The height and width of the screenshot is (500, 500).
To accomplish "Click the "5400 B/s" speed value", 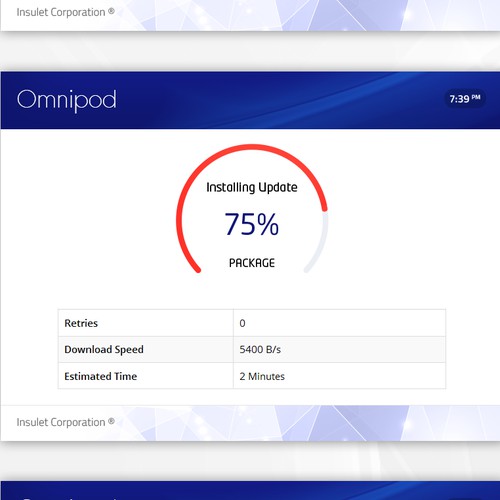I will 260,349.
